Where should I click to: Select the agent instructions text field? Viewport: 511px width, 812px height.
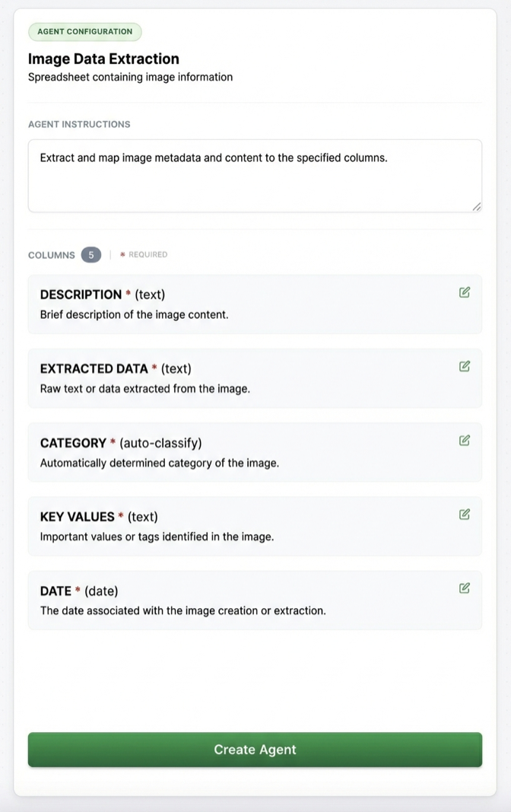(255, 175)
